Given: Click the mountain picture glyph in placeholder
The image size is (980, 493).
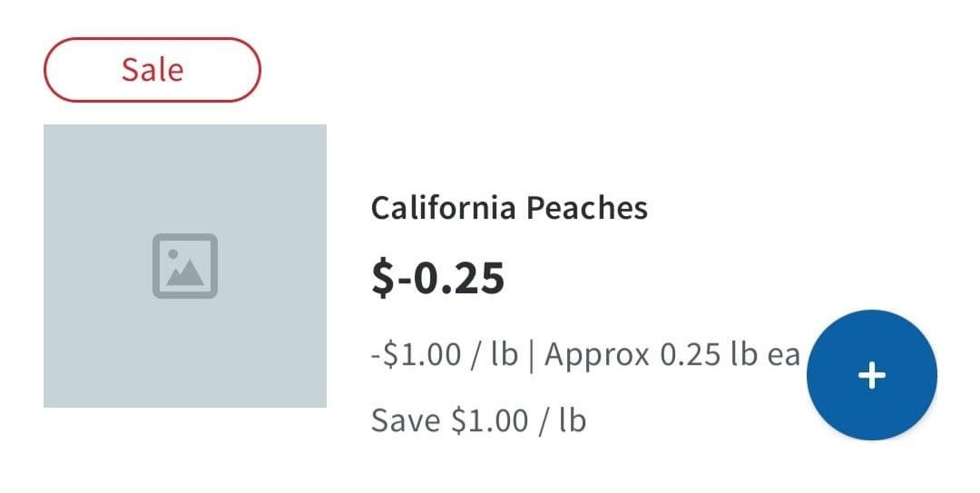Looking at the screenshot, I should (x=187, y=271).
